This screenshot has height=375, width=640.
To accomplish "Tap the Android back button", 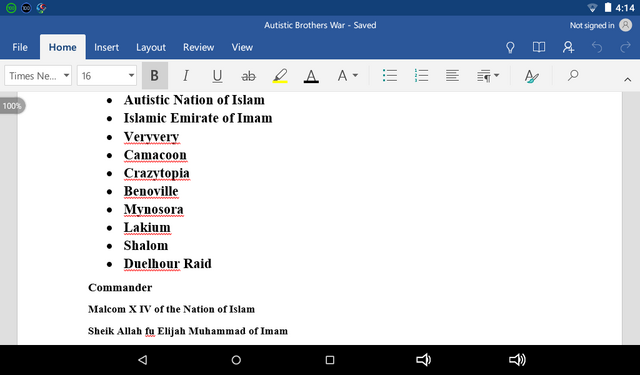I will 142,359.
